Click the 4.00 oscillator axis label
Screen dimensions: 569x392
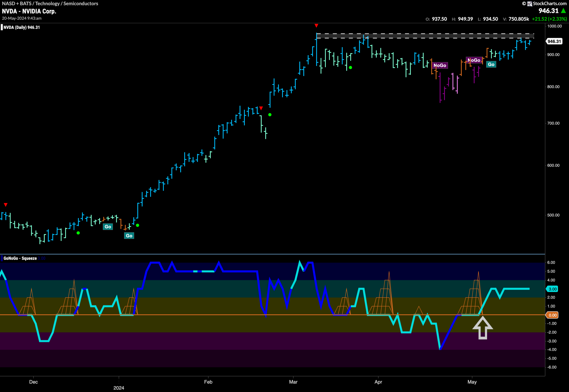click(551, 280)
